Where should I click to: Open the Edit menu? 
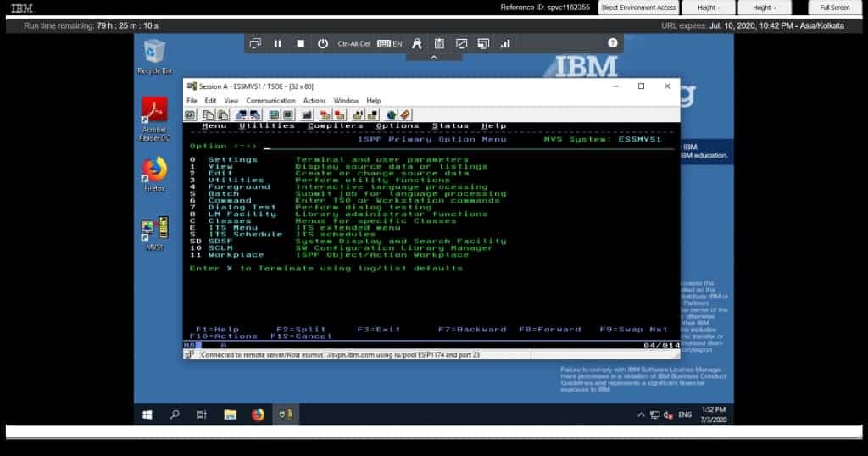coord(210,101)
